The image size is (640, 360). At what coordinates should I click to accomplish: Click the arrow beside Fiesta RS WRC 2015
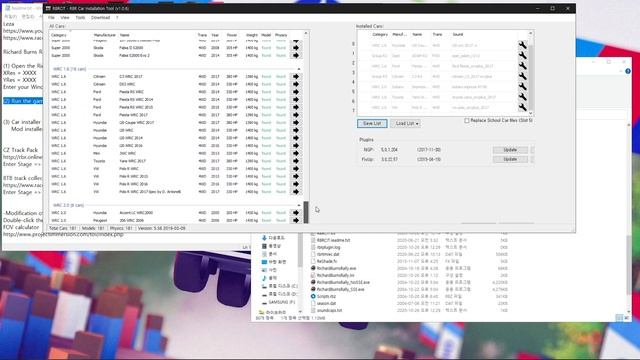pos(296,107)
